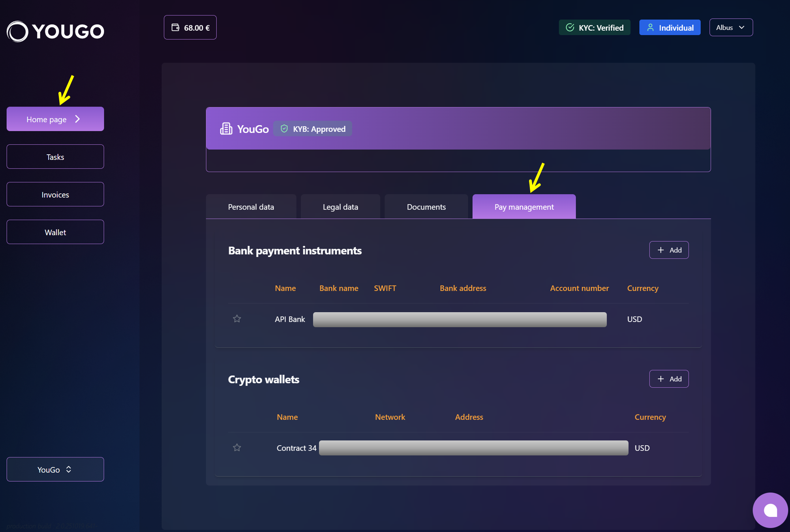The image size is (790, 532).
Task: Open Tasks in the sidebar
Action: click(55, 157)
